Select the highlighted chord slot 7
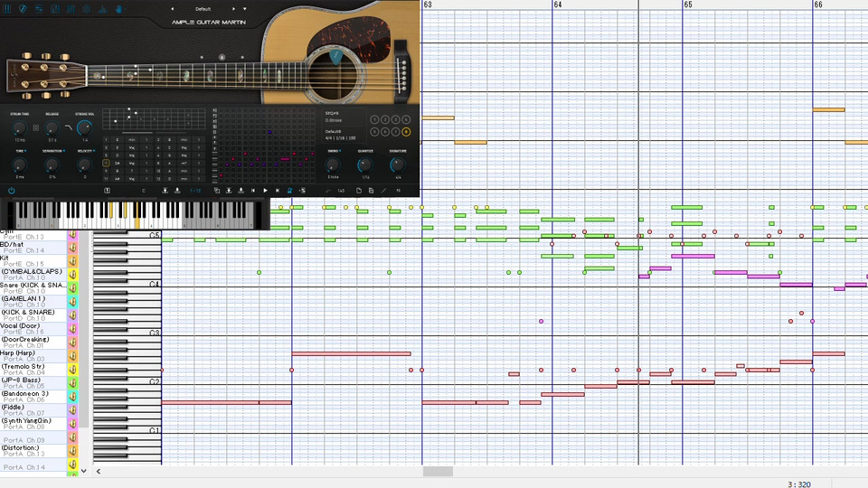Viewport: 868px width, 488px height. pyautogui.click(x=106, y=164)
